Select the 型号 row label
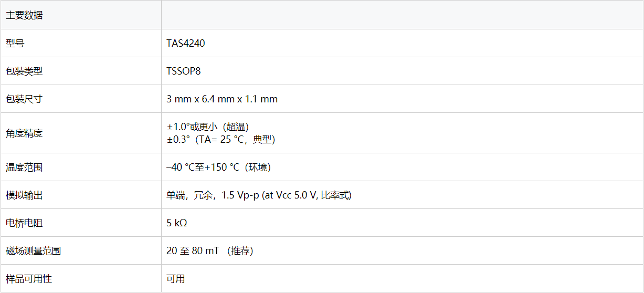Screen dimensions: 644x293 click(x=15, y=44)
